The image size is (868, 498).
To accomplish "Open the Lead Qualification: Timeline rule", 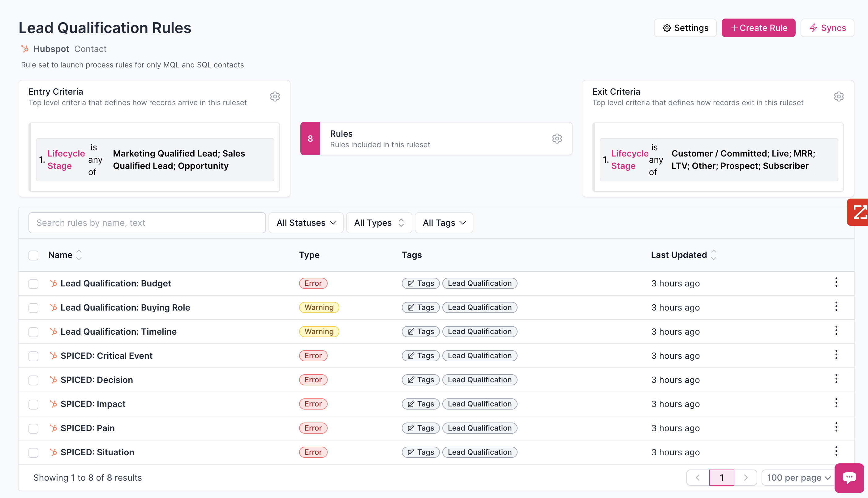I will pos(118,331).
